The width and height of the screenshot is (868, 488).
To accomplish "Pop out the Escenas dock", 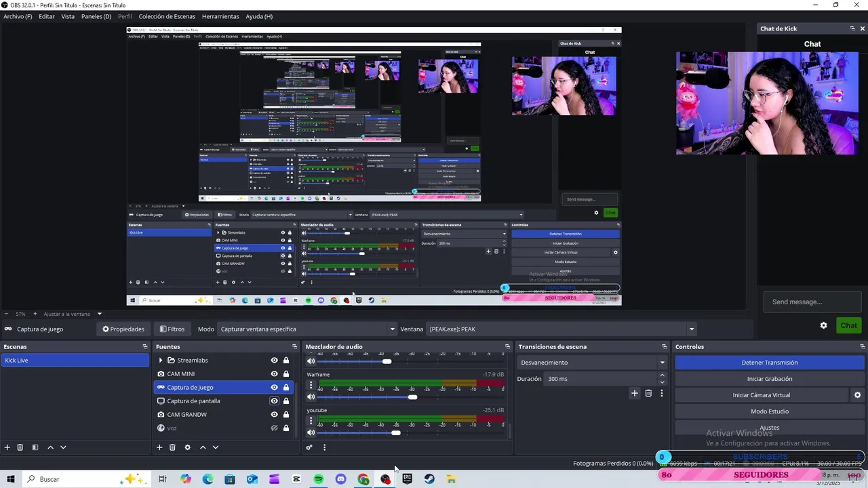I will (x=144, y=346).
